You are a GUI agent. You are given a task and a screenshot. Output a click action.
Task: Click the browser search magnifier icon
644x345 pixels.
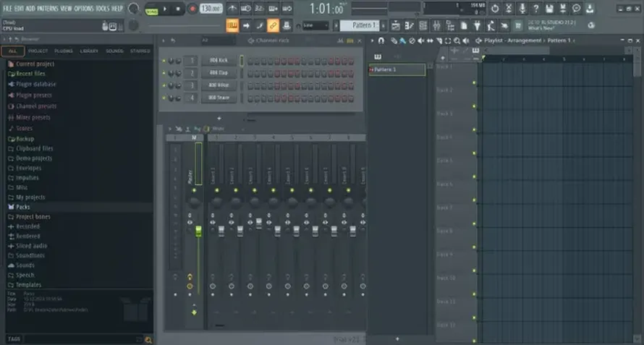(148, 340)
